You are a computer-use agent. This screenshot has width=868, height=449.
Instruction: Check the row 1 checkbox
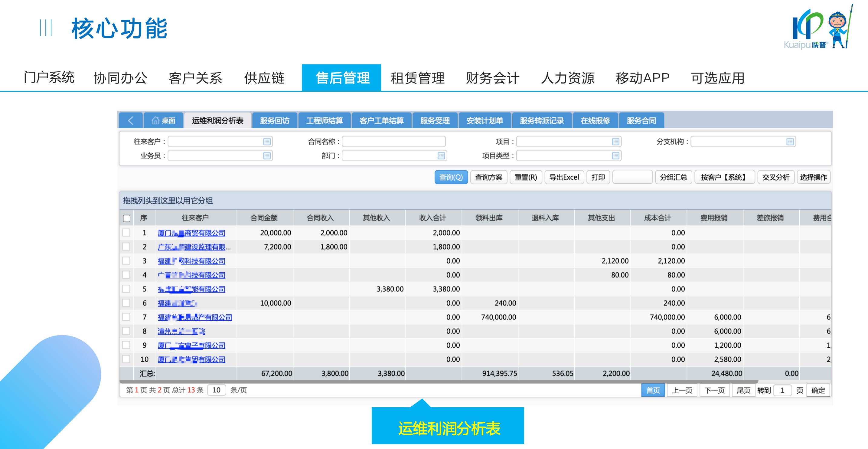126,233
